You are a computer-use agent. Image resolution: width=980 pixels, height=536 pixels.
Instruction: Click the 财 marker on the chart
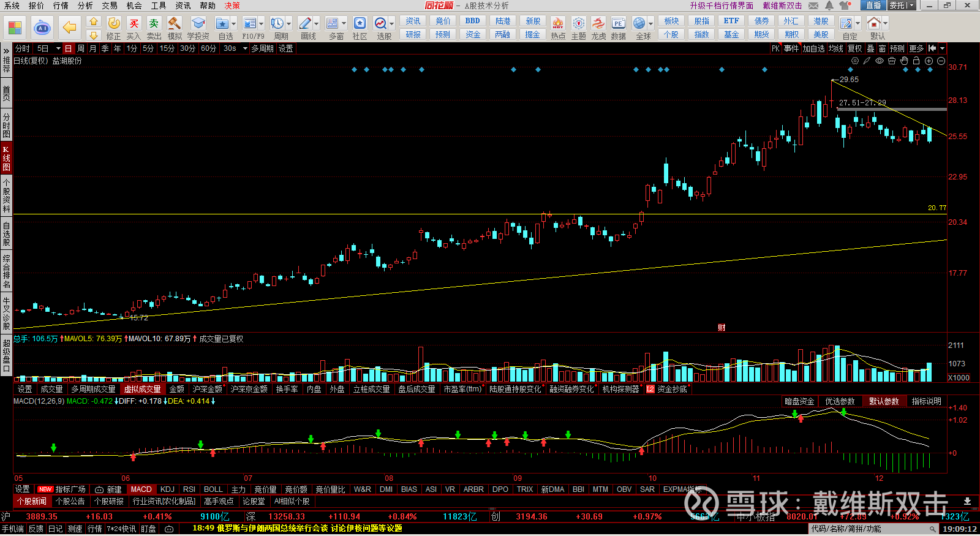(722, 328)
